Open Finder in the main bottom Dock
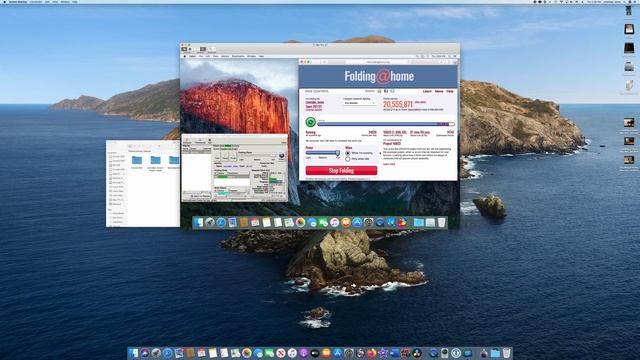640x360 pixels. click(132, 353)
